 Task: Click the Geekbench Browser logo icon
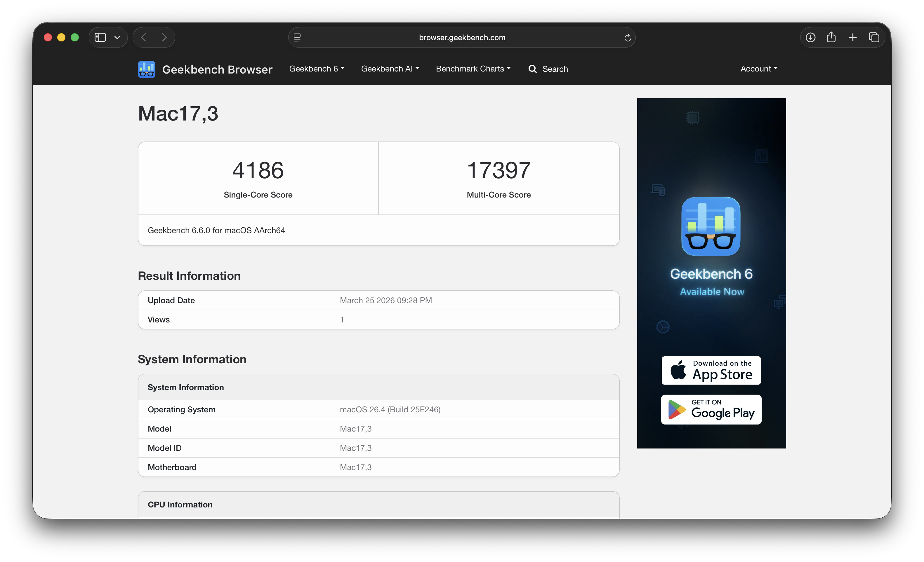click(x=146, y=69)
